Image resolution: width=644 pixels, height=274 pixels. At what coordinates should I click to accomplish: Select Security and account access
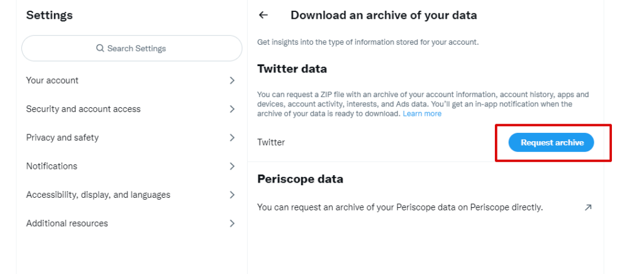click(x=83, y=109)
